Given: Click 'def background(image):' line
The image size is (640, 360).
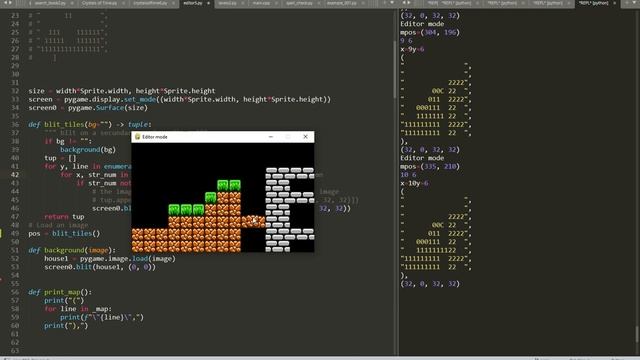Looking at the screenshot, I should (72, 250).
